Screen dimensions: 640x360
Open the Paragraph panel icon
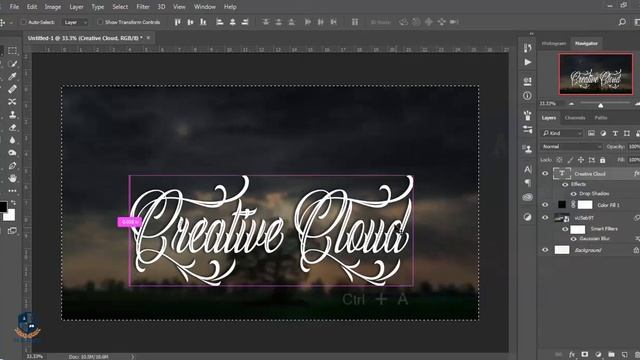point(527,182)
